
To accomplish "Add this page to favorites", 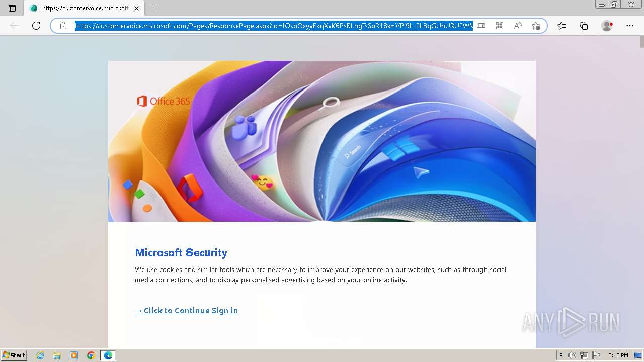I will click(536, 26).
